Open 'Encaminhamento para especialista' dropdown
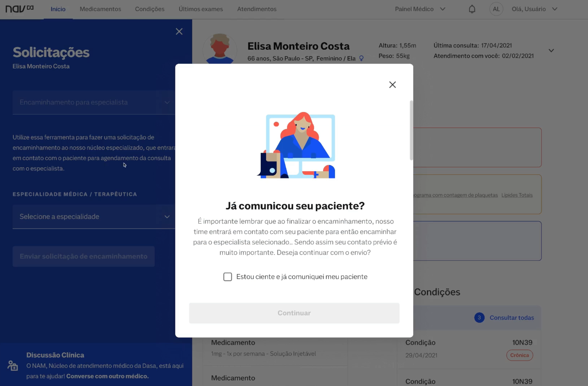The width and height of the screenshot is (588, 386). click(94, 102)
